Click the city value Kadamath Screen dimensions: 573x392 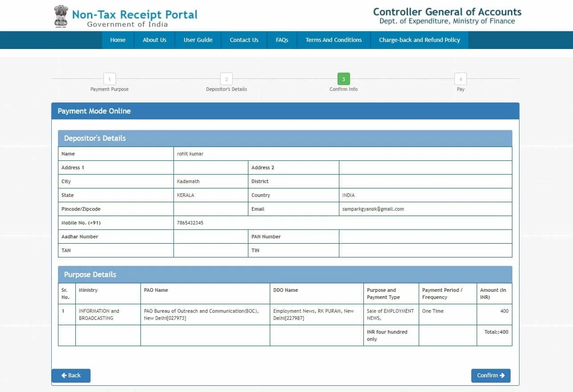click(188, 181)
